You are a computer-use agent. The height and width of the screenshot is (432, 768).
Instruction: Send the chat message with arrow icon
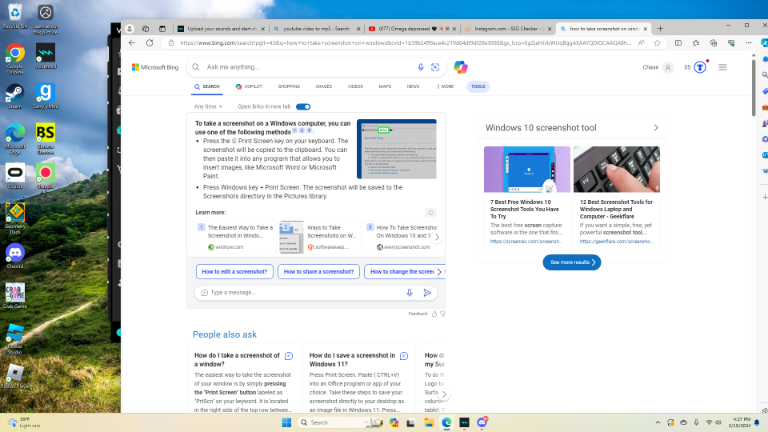click(427, 292)
